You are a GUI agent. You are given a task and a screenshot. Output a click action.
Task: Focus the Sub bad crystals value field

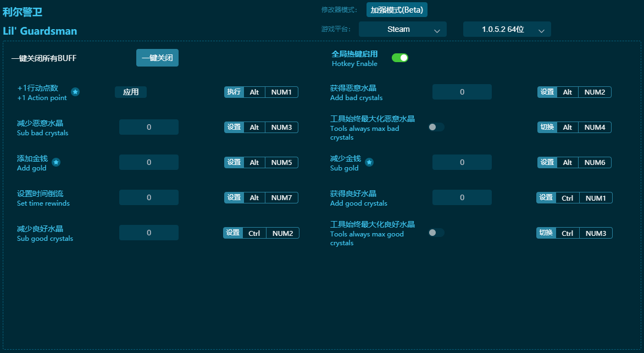point(149,128)
